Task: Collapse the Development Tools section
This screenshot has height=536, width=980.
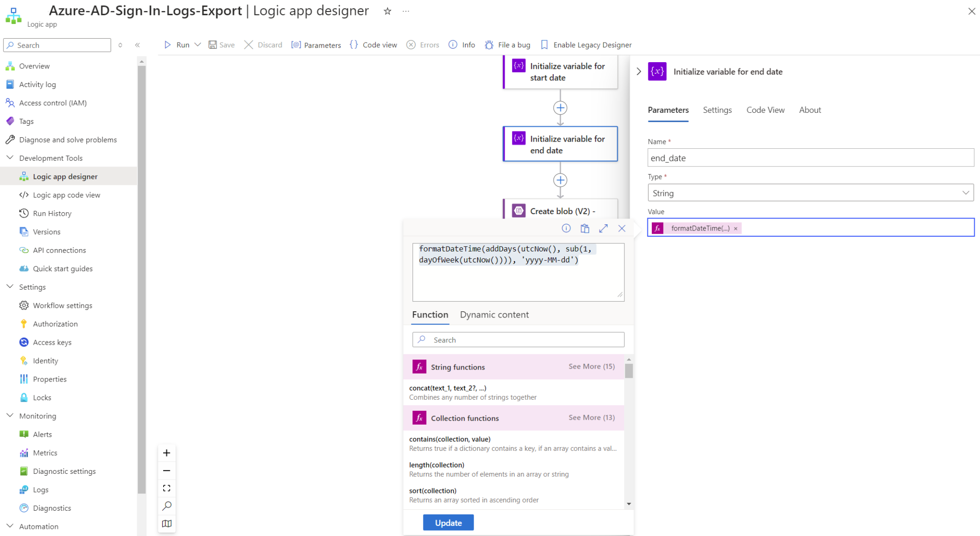Action: [x=10, y=158]
